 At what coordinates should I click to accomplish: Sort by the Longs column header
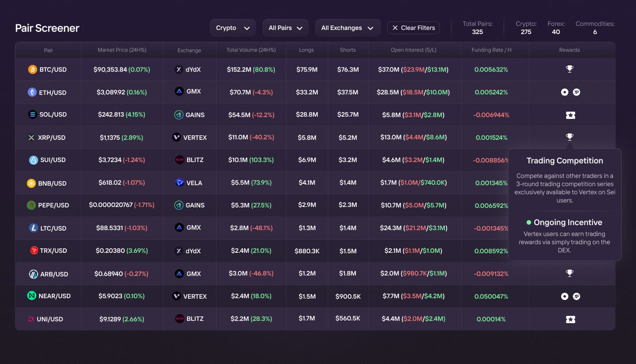[306, 50]
